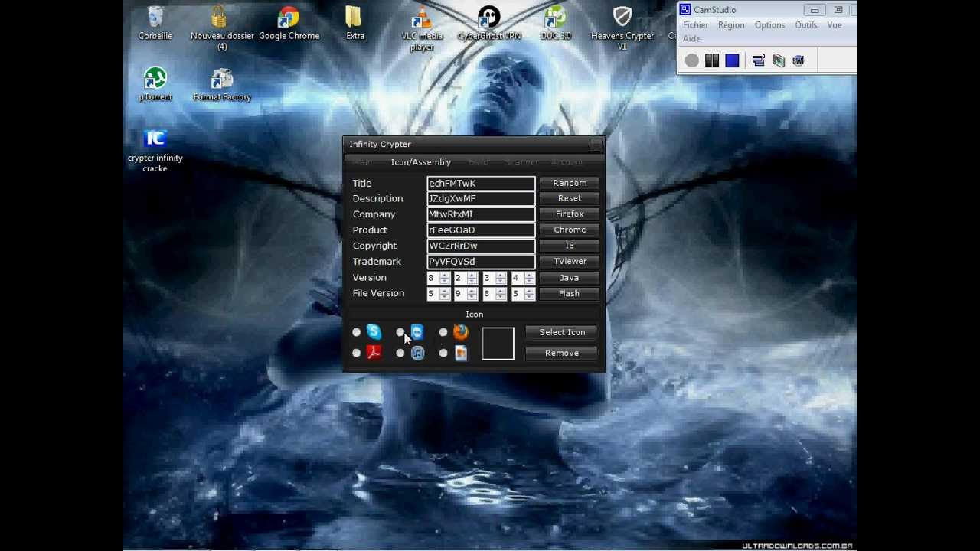Image resolution: width=980 pixels, height=551 pixels.
Task: Click Version stepper showing 4
Action: coord(523,278)
